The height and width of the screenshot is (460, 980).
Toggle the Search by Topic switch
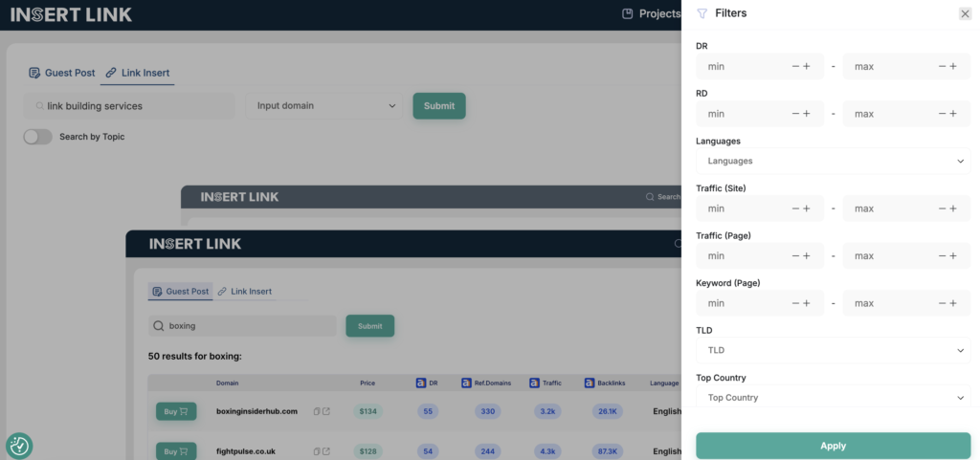pyautogui.click(x=37, y=137)
